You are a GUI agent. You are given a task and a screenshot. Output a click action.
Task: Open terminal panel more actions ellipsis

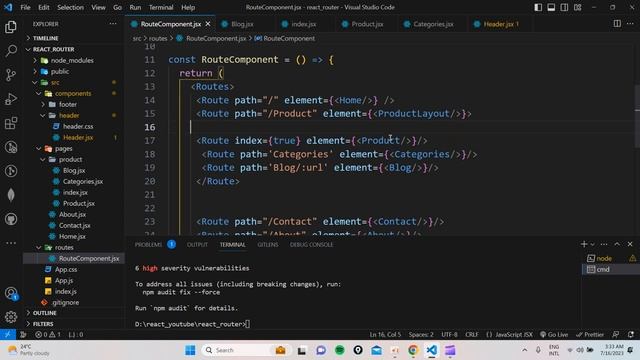[604, 244]
